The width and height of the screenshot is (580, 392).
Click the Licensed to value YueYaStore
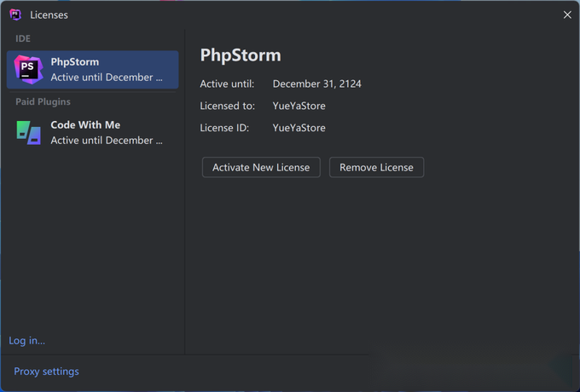coord(299,106)
